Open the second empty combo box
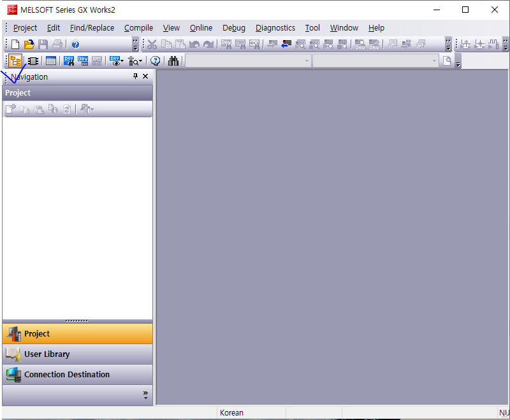This screenshot has height=420, width=510. click(375, 61)
